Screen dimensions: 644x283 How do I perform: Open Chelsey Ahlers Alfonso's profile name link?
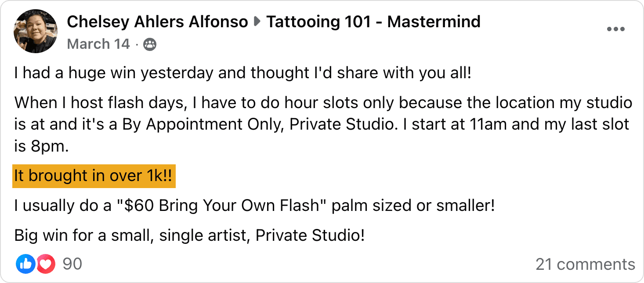pos(157,22)
